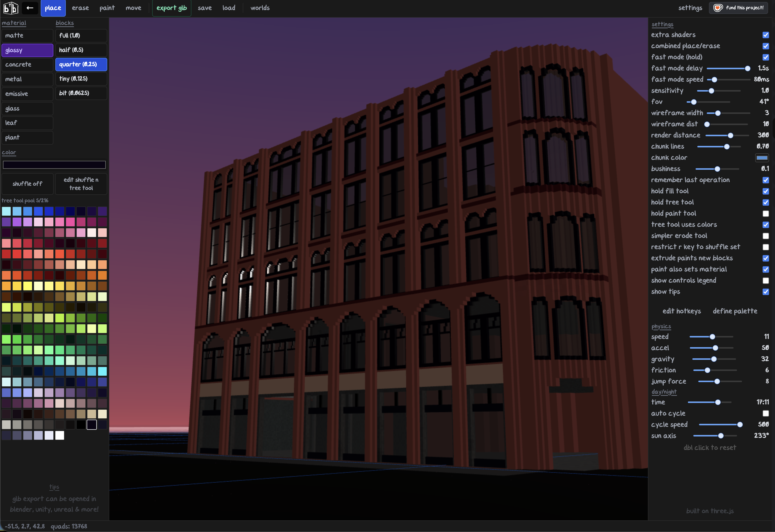Click the heart icon in fund button
Screen dimensions: 775x532
coord(718,8)
